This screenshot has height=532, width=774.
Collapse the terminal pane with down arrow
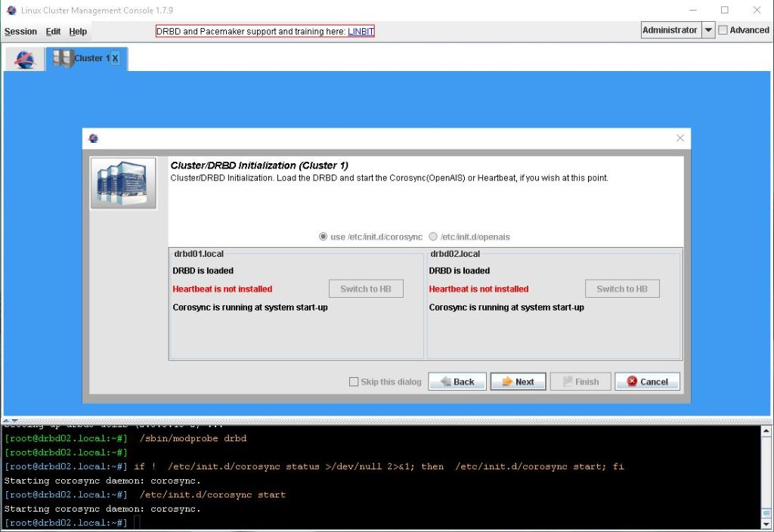point(14,421)
